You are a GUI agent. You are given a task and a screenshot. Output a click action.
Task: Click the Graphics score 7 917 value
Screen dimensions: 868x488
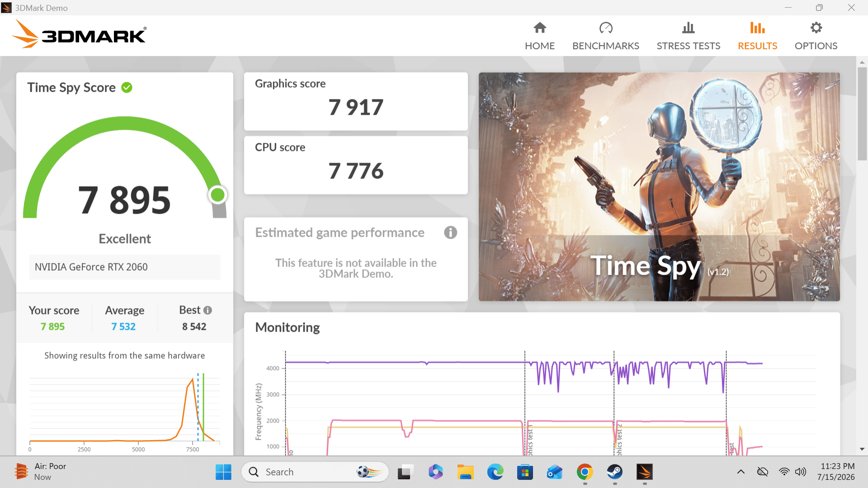click(356, 108)
